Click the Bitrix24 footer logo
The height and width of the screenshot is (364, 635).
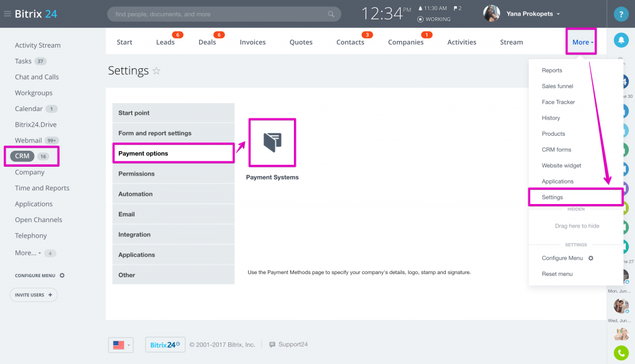pyautogui.click(x=165, y=345)
